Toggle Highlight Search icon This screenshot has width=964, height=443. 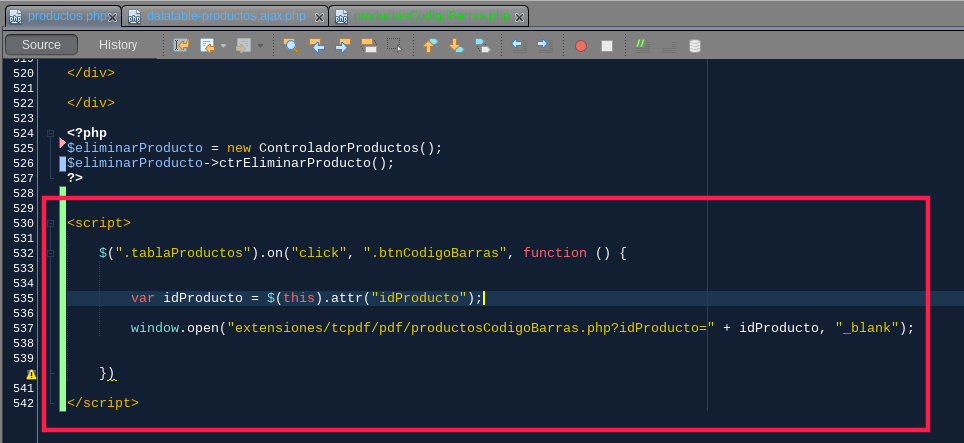[368, 45]
